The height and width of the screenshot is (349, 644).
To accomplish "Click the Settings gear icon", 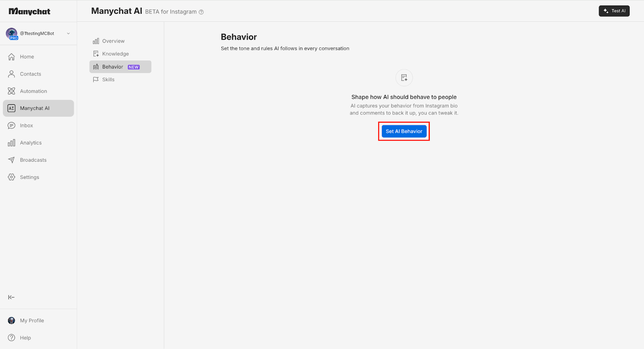I will point(12,177).
